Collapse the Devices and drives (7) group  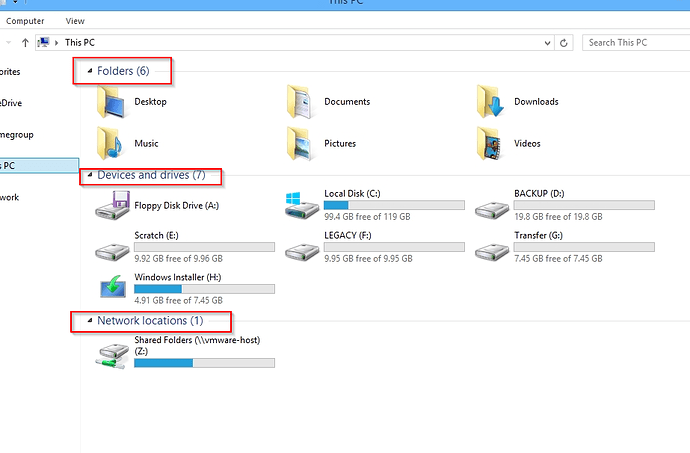click(x=90, y=175)
